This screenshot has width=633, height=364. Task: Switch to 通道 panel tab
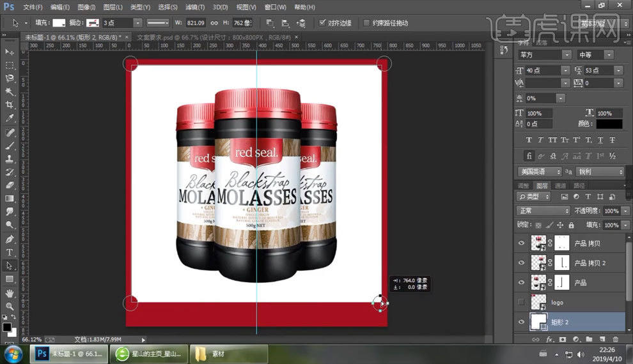pos(560,185)
